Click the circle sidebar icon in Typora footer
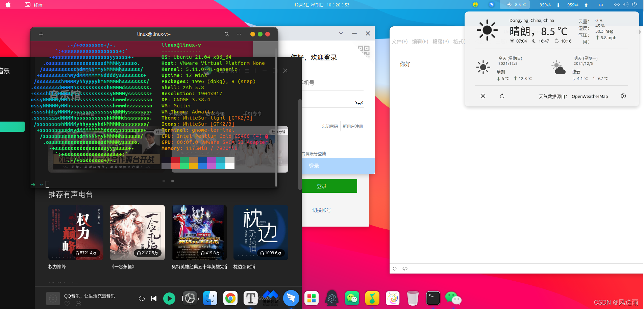This screenshot has width=644, height=309. point(395,268)
